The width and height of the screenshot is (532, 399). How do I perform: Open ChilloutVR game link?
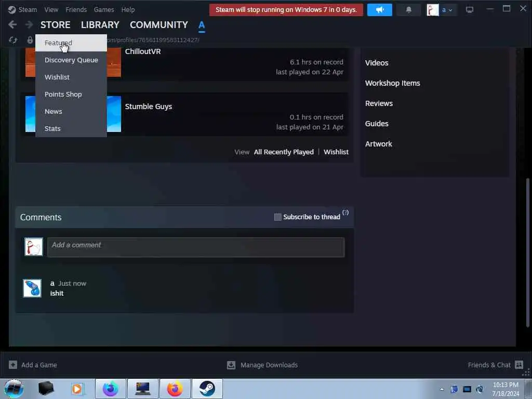[143, 51]
